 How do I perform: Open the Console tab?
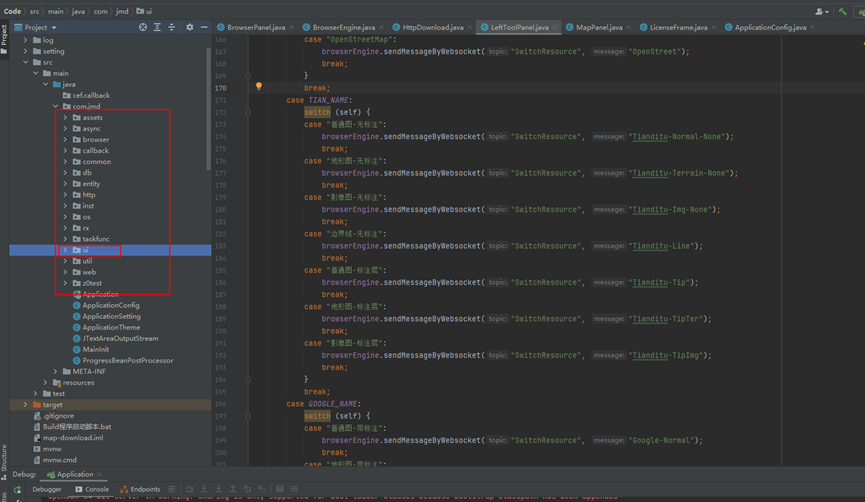(x=92, y=489)
